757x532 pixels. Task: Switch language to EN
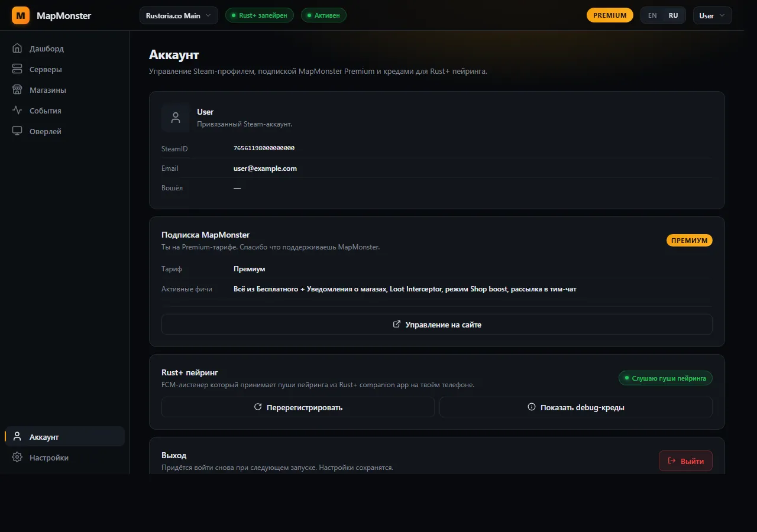652,15
